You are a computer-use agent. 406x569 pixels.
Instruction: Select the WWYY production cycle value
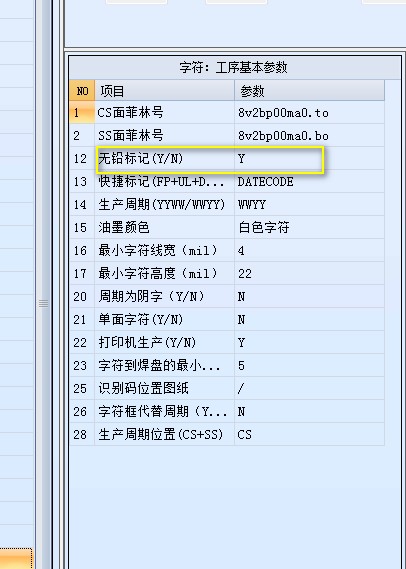point(309,205)
